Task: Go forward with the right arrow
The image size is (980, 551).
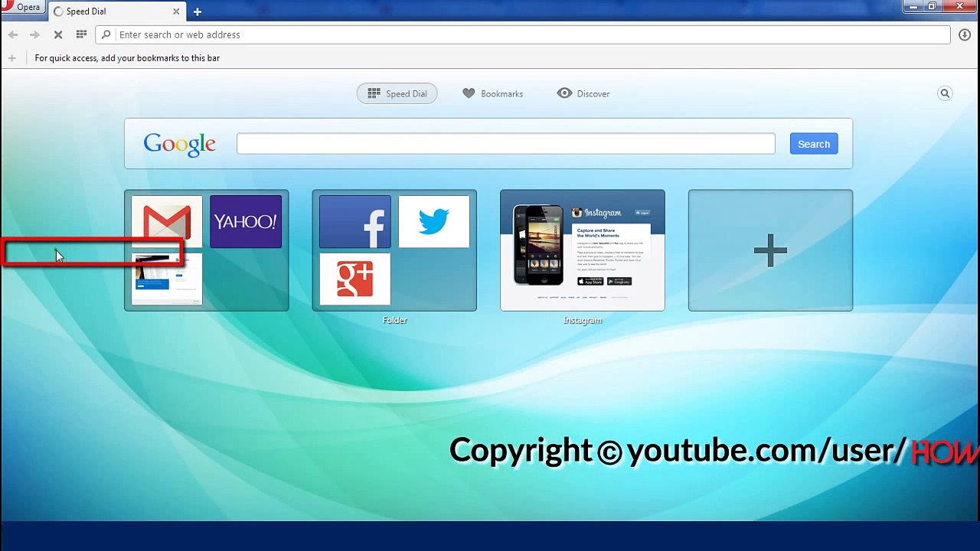Action: [34, 34]
